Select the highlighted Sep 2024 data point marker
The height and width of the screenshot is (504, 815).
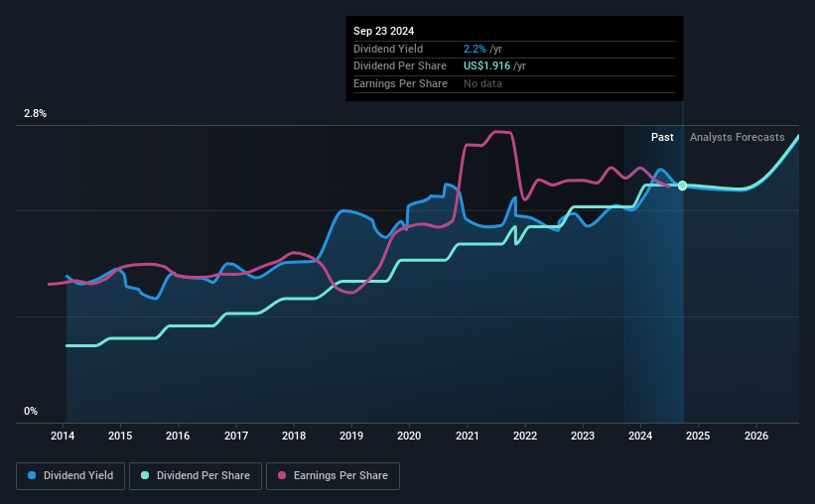tap(682, 186)
